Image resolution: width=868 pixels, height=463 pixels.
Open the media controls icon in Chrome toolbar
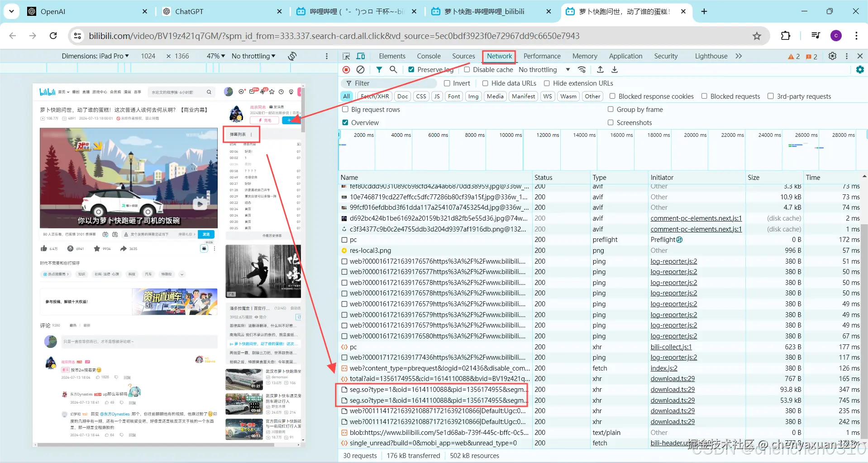(816, 36)
